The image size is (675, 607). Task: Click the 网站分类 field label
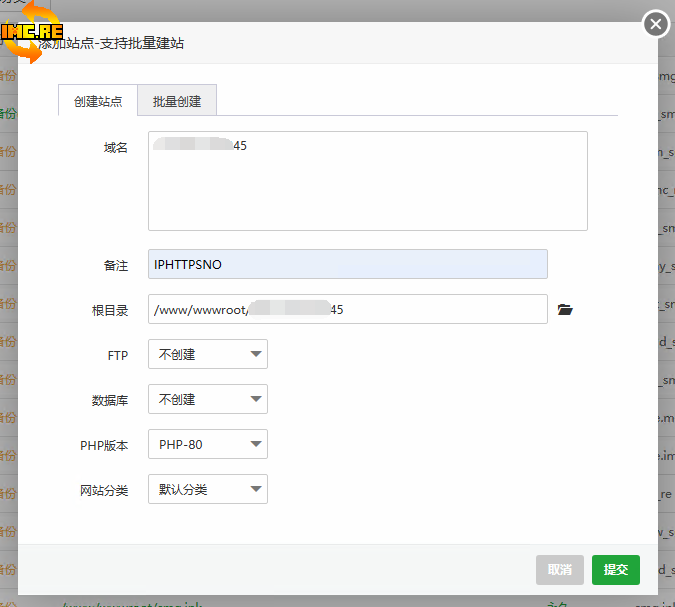(x=104, y=490)
